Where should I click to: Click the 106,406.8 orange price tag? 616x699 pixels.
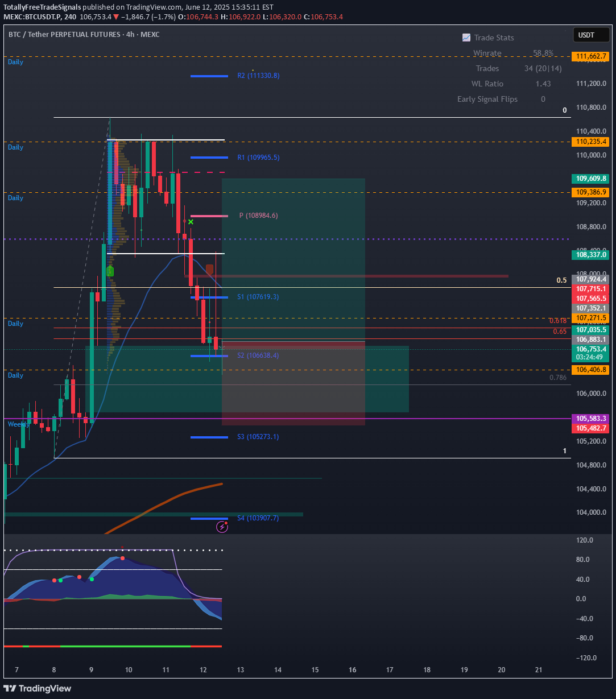click(x=591, y=370)
